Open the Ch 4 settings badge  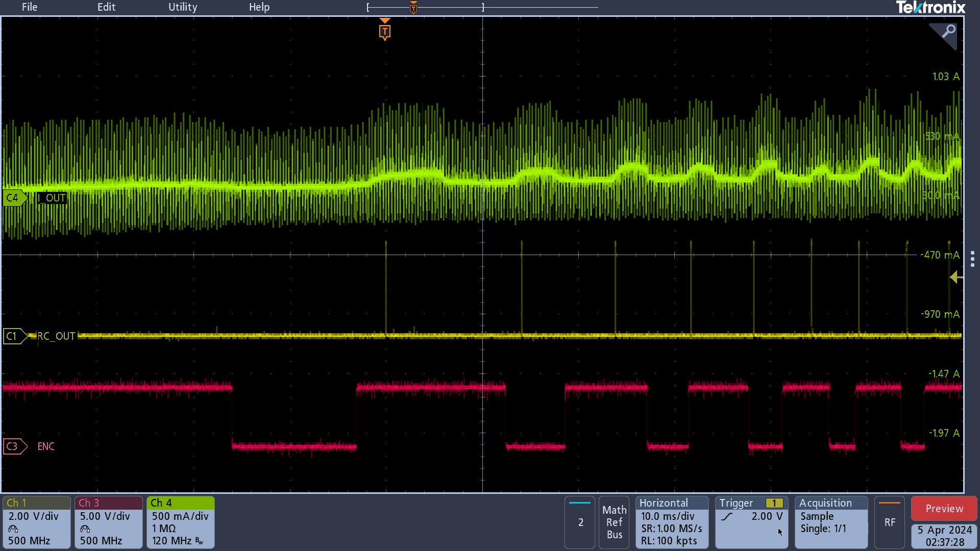coord(180,522)
